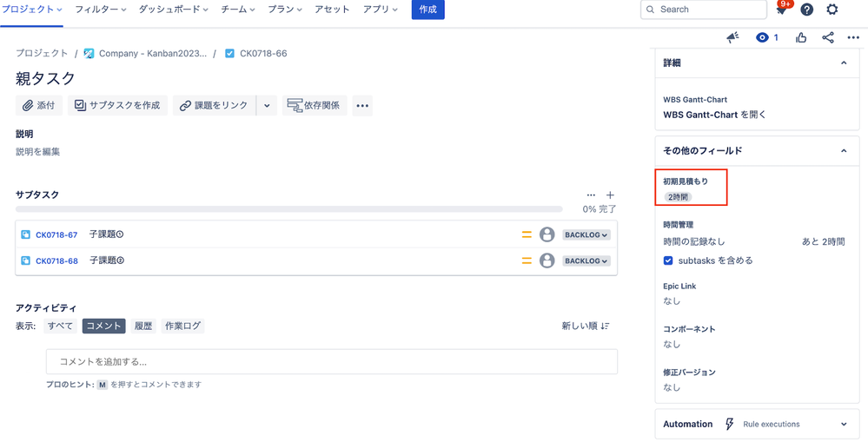Screen dimensions: 868x442
Task: Click the プロジェクト breadcrumb link
Action: (x=42, y=54)
